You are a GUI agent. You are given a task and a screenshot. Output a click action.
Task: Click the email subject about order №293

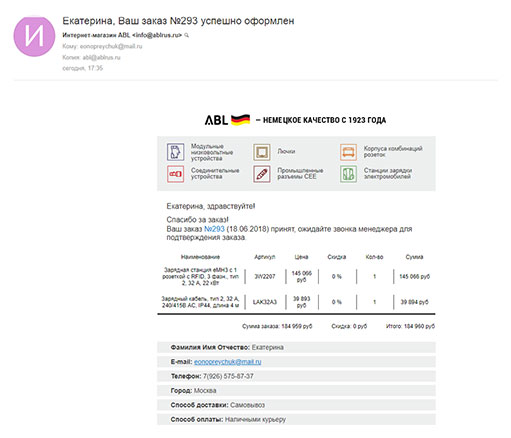point(178,21)
